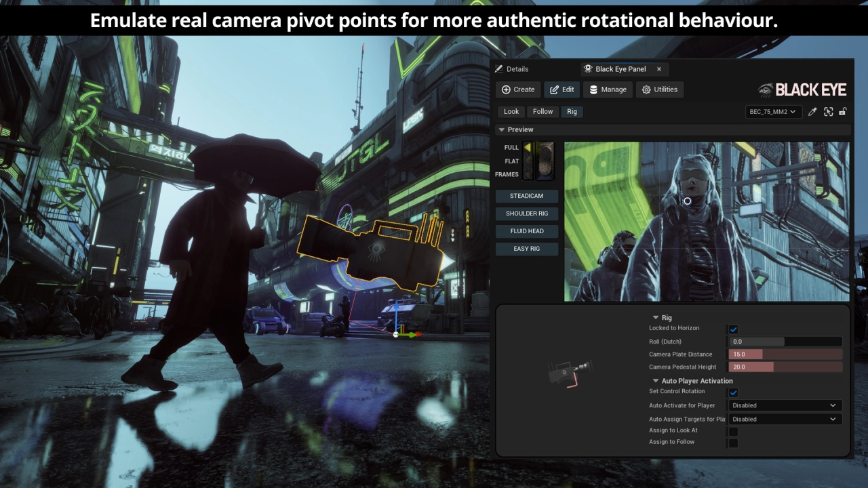Click the Camera Plate Distance label

point(681,354)
